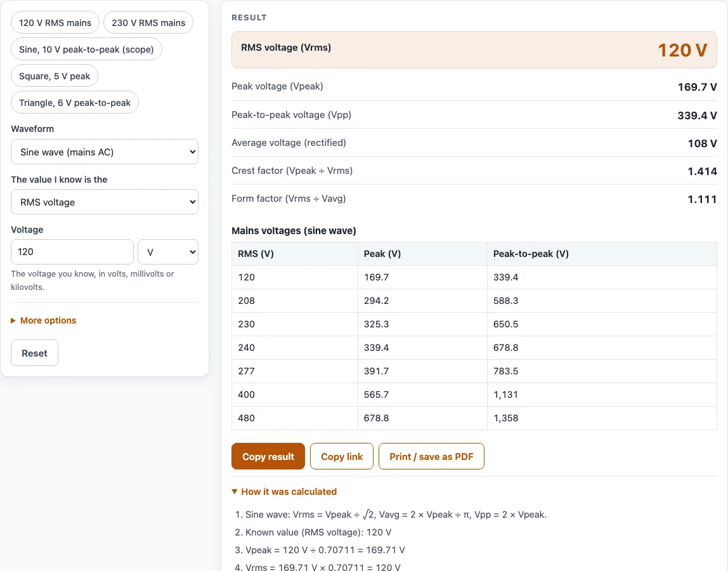The image size is (728, 571).
Task: Click the Voltage input field
Action: tap(72, 252)
